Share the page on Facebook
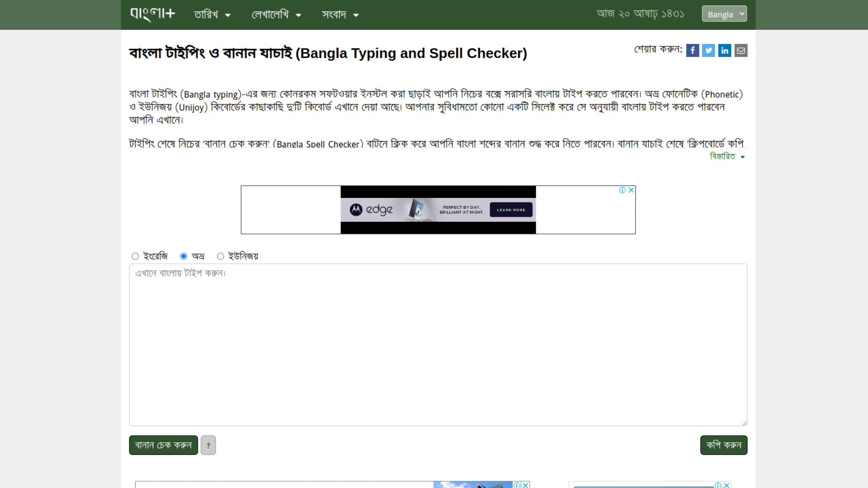Image resolution: width=868 pixels, height=488 pixels. (x=692, y=50)
